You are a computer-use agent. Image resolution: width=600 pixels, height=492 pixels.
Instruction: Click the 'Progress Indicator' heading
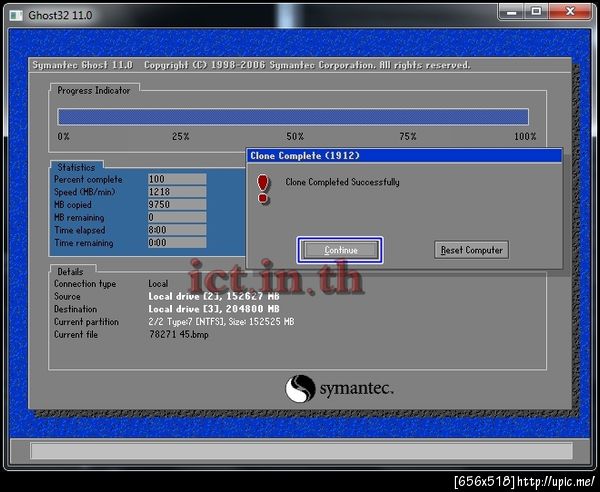[x=94, y=91]
